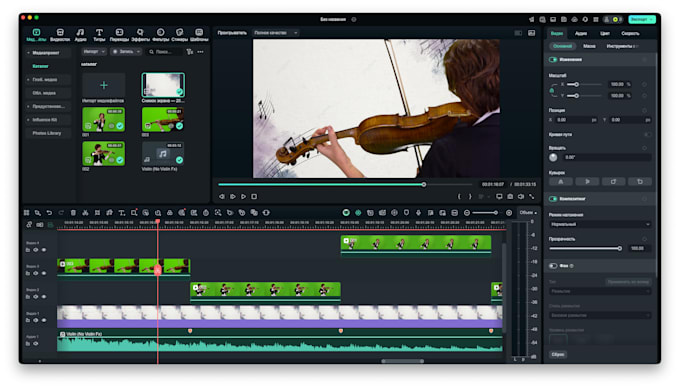This screenshot has width=680, height=389.
Task: Open the Запись record dropdown
Action: [126, 52]
